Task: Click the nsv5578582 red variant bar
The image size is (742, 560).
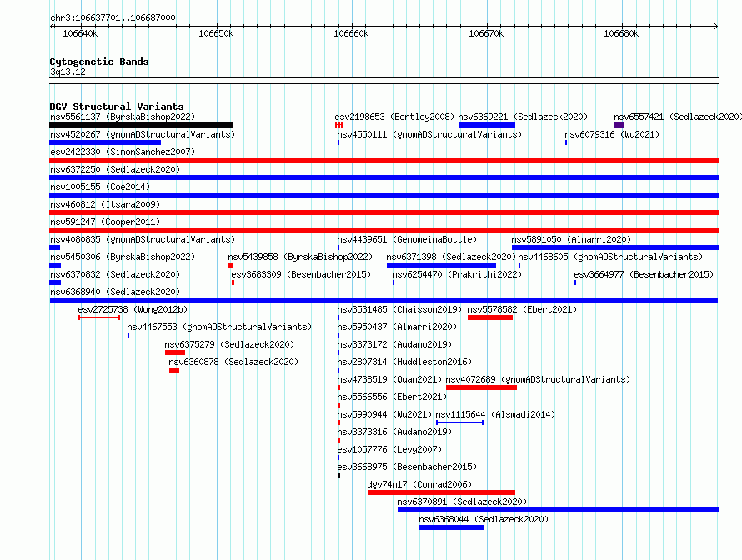Action: click(x=490, y=317)
